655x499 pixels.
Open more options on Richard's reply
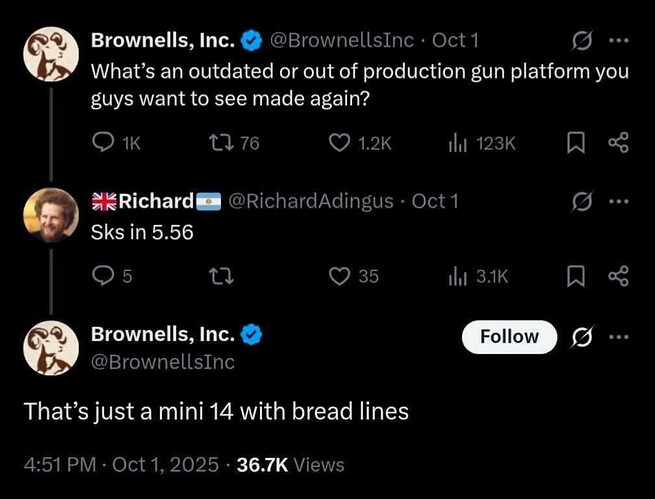tap(619, 201)
